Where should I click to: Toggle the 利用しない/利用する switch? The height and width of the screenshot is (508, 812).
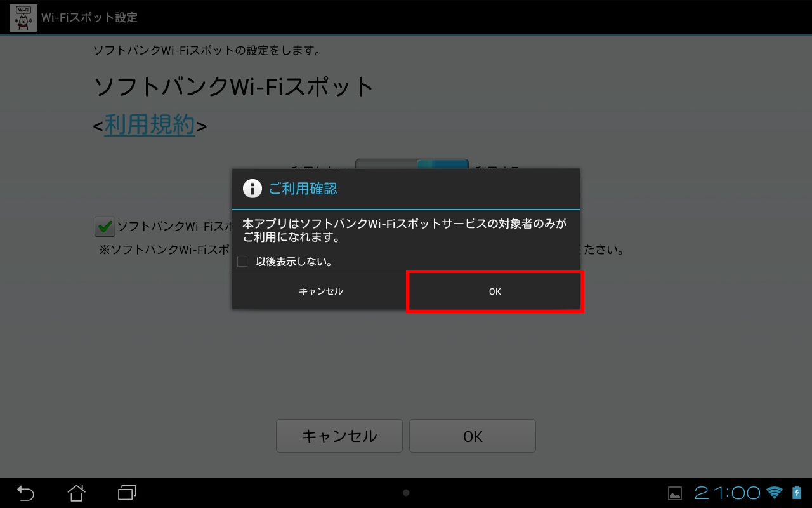pyautogui.click(x=411, y=164)
